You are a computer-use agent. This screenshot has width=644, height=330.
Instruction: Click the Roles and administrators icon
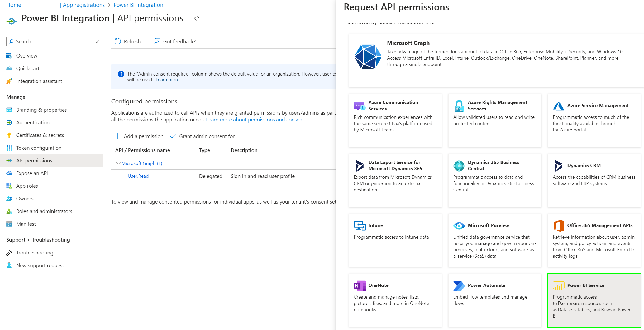(x=9, y=211)
